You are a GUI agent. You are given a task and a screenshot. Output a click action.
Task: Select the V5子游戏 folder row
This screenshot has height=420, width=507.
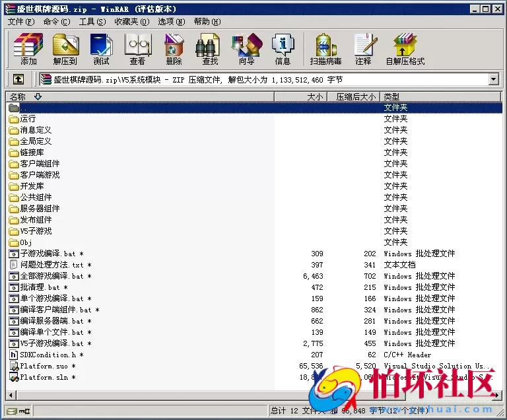tap(254, 231)
